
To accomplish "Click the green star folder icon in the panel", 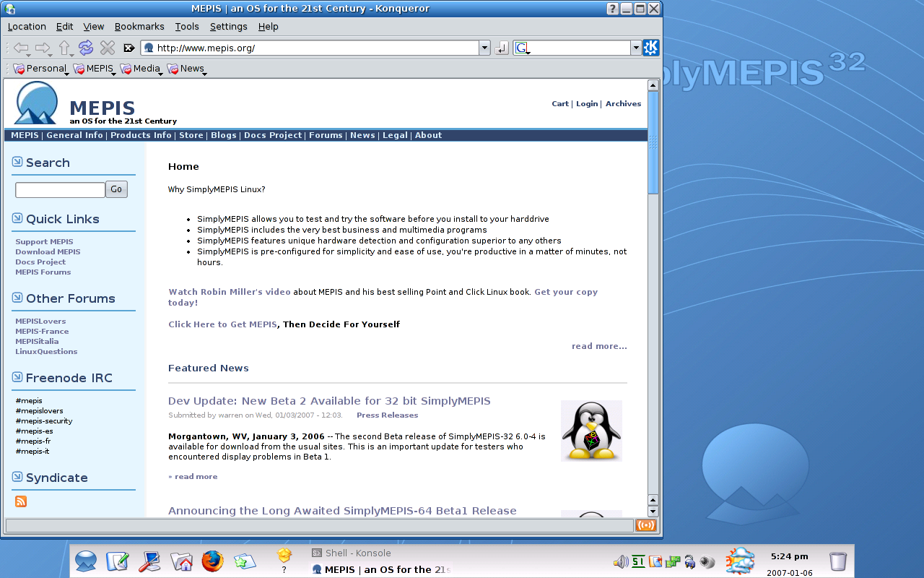I will click(245, 561).
